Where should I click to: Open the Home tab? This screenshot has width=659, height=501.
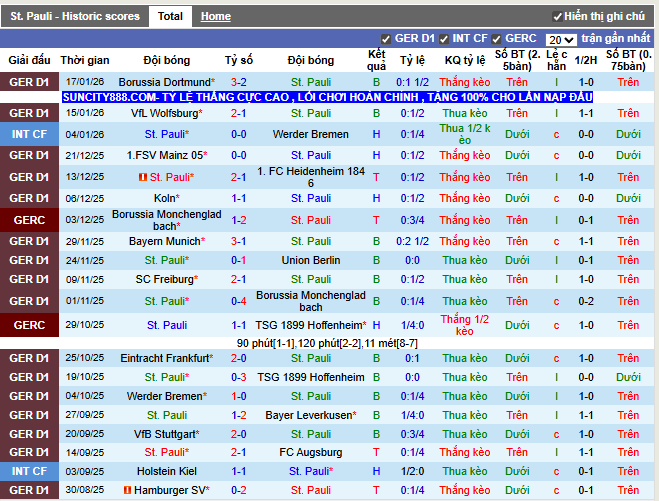(x=215, y=16)
